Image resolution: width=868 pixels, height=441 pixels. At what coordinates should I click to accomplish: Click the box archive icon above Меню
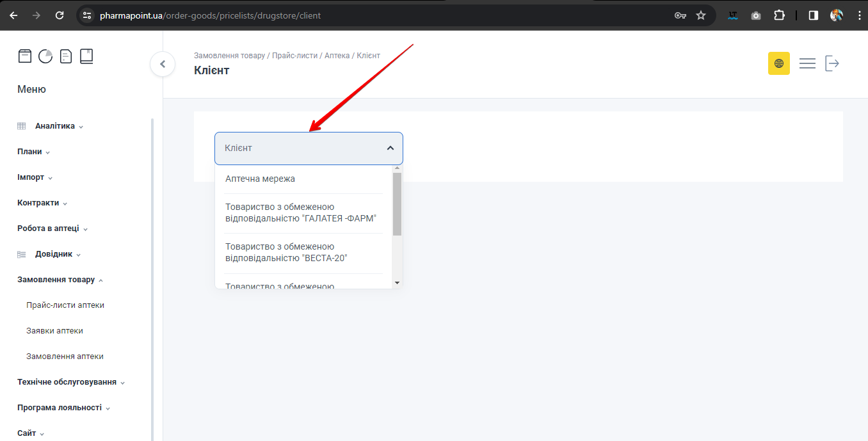pyautogui.click(x=24, y=56)
